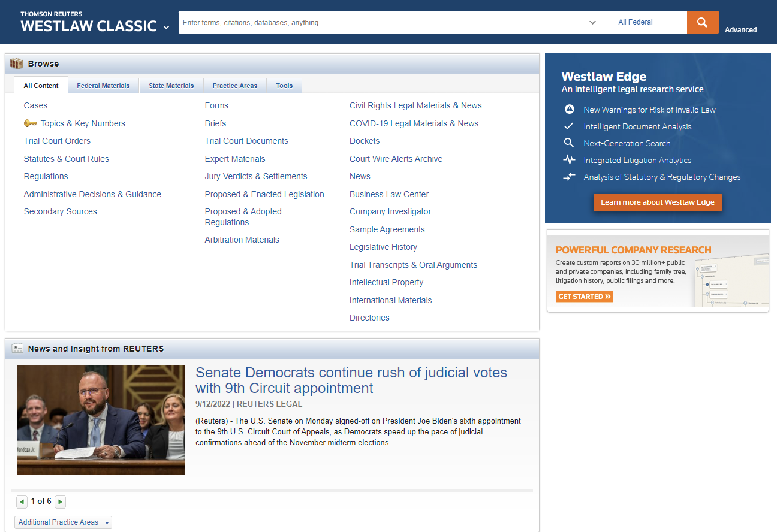Go to previous news story arrow

click(22, 501)
